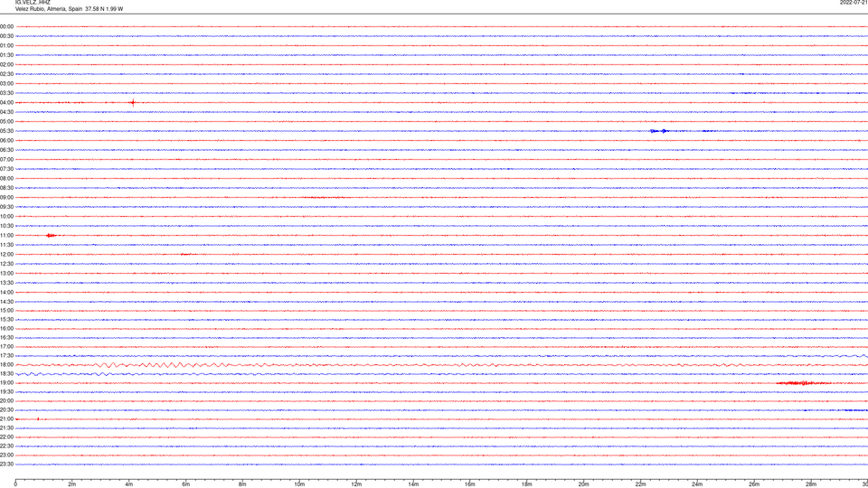Click the 11:00 time label
The image size is (868, 488).
tap(6, 235)
